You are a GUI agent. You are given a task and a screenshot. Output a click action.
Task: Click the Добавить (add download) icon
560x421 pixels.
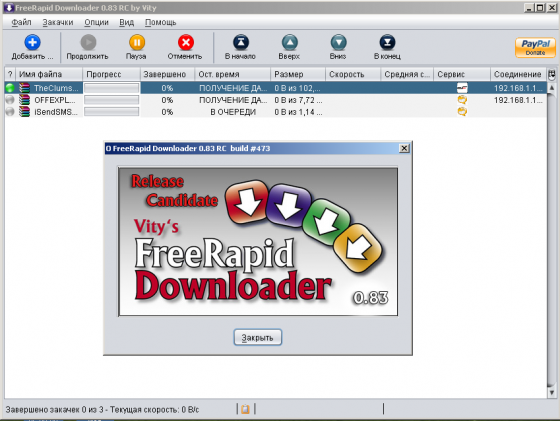[x=32, y=42]
